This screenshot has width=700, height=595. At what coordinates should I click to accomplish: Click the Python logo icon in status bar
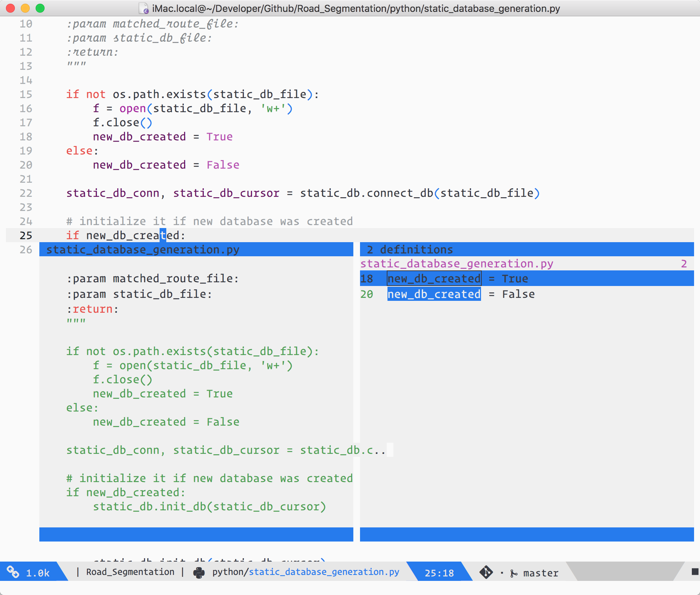click(x=199, y=572)
